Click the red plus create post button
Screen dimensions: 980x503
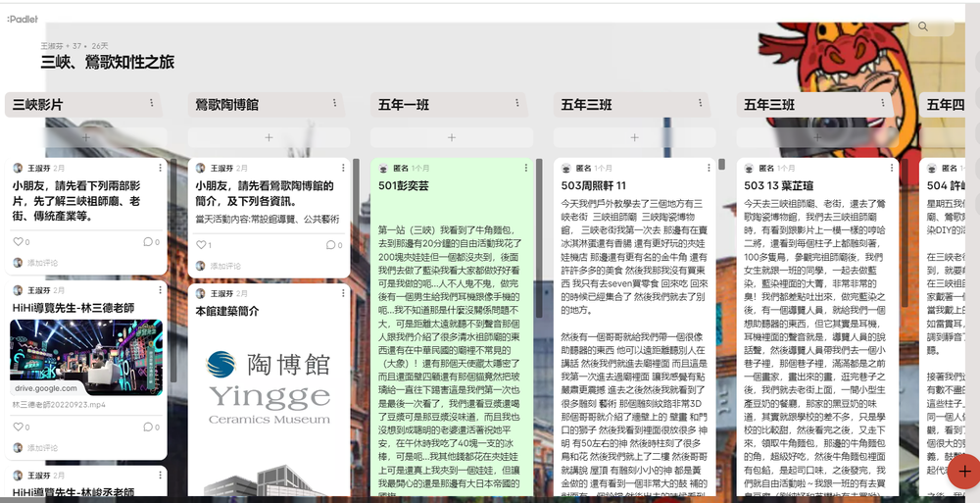pyautogui.click(x=964, y=471)
